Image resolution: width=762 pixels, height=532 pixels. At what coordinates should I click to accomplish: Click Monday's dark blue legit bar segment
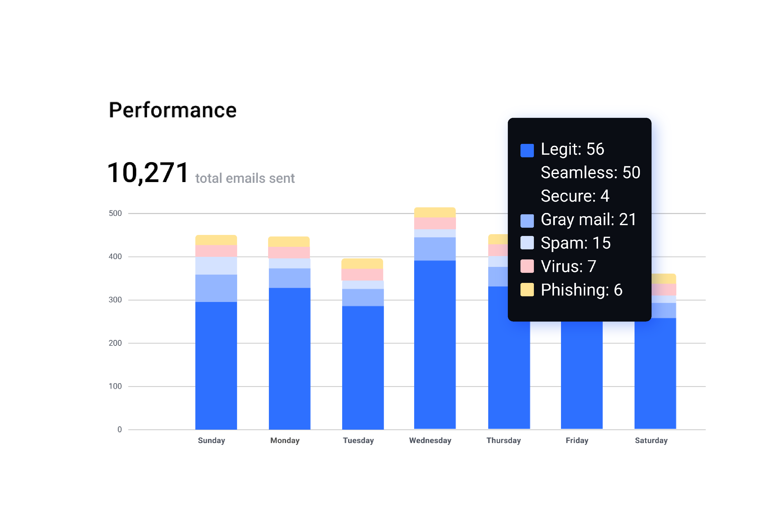290,358
